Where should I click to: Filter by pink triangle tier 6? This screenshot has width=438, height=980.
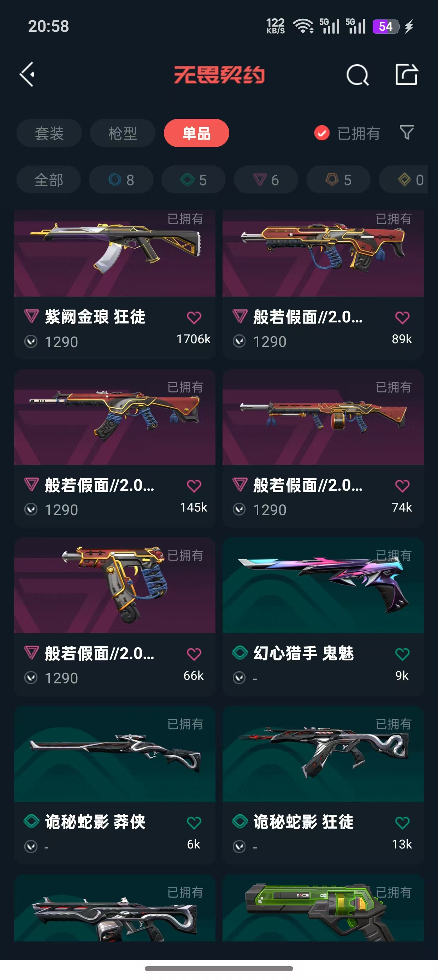tap(266, 180)
